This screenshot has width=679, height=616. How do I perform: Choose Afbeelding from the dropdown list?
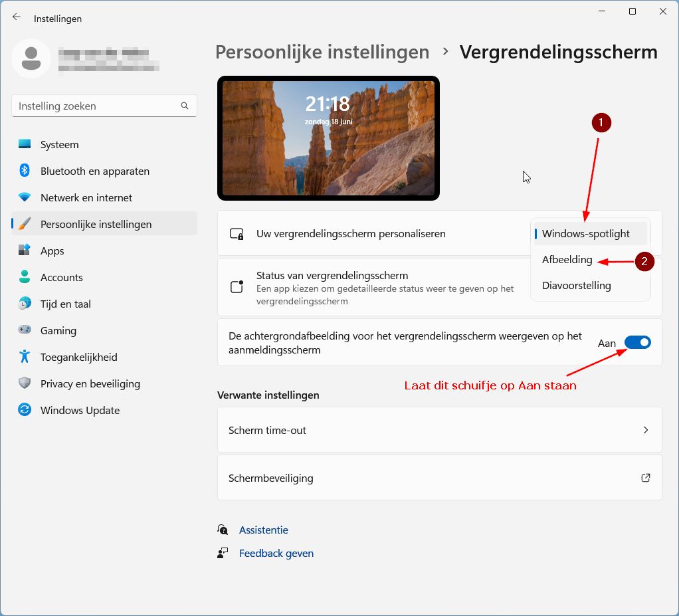pos(567,260)
